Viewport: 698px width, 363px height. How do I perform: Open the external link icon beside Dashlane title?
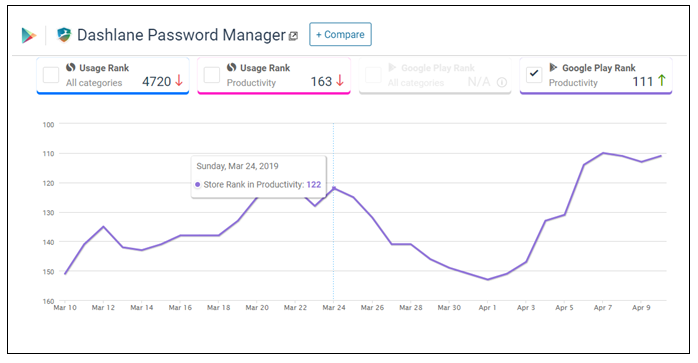click(293, 36)
